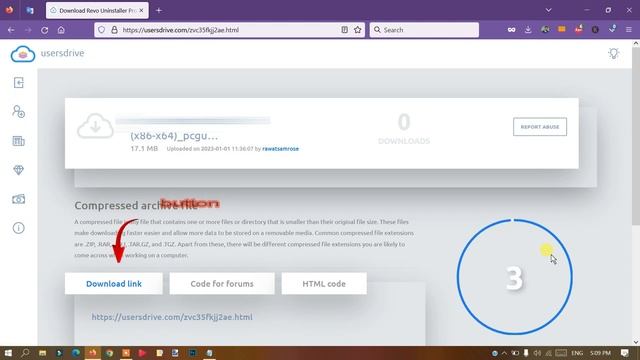The image size is (640, 360).
Task: Switch to the HTML code tab
Action: coord(324,284)
